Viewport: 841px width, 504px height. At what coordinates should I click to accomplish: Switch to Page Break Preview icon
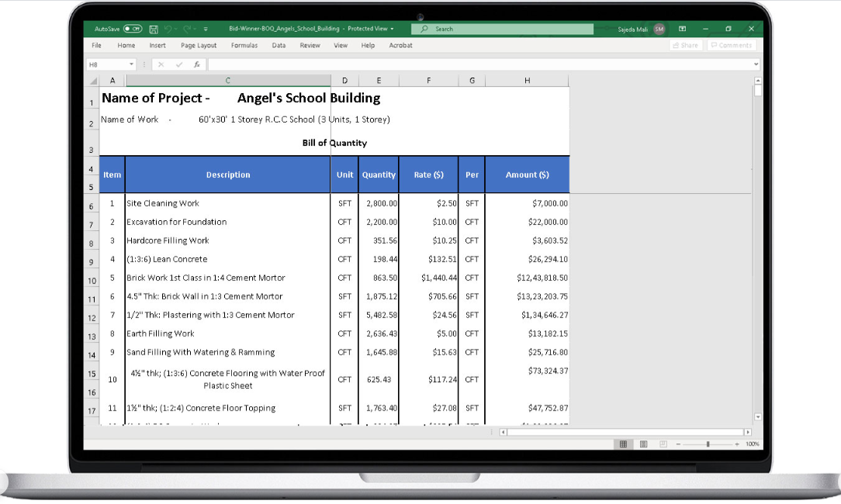[x=663, y=444]
